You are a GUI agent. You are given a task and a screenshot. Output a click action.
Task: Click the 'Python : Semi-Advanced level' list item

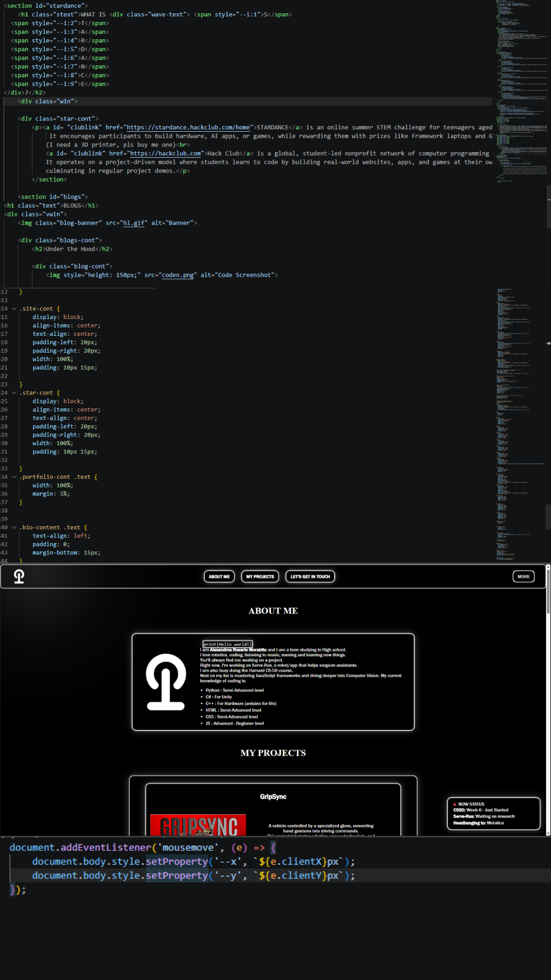[x=235, y=690]
